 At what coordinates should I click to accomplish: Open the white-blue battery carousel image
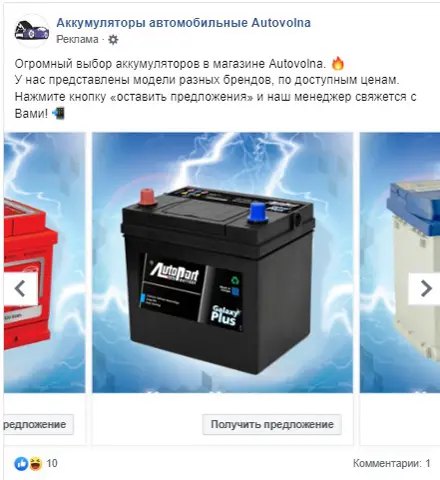400,262
